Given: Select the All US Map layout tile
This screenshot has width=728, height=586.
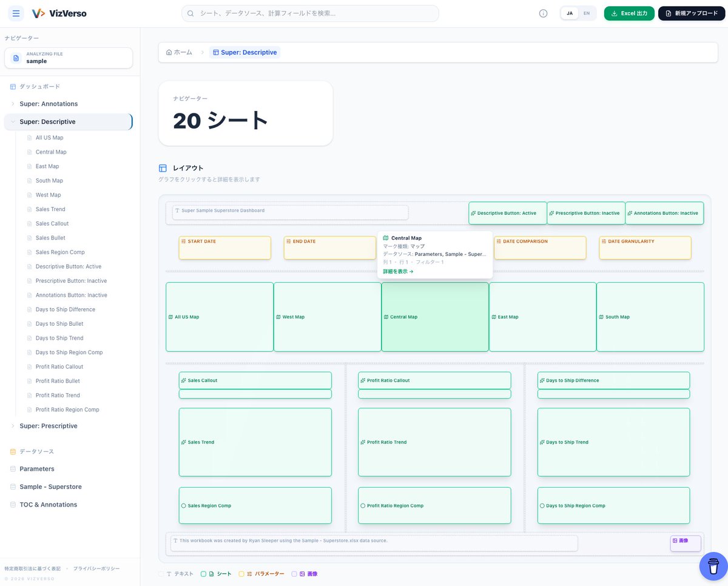Looking at the screenshot, I should pyautogui.click(x=220, y=317).
